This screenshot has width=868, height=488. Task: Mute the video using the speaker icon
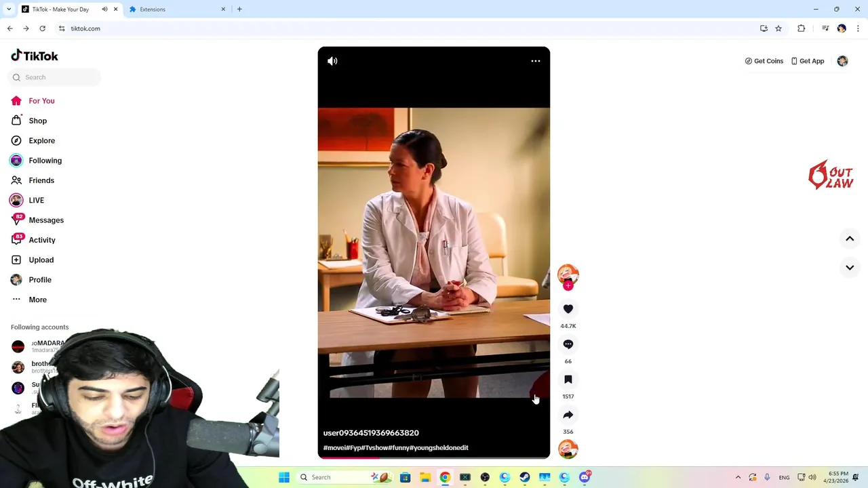pos(332,61)
